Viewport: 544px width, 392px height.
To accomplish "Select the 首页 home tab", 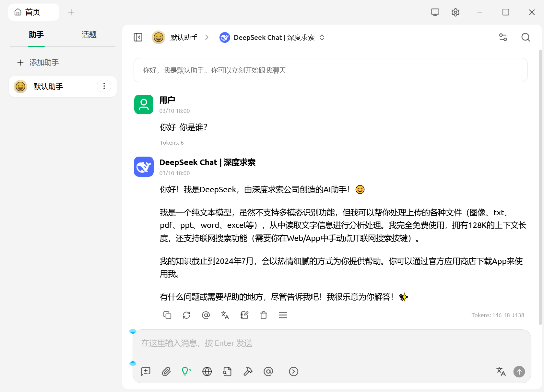I will 33,12.
